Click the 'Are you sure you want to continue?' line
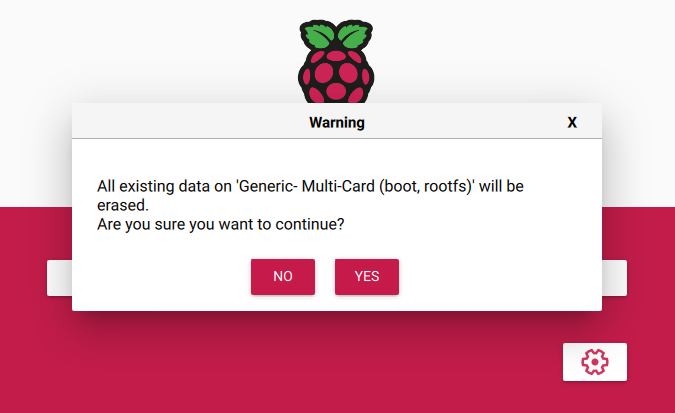 pyautogui.click(x=220, y=224)
